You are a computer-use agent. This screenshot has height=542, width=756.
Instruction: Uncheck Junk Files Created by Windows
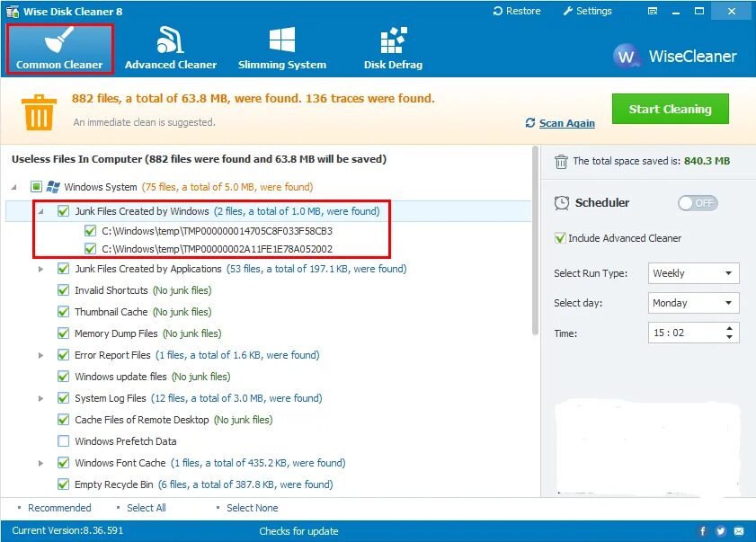tap(63, 210)
